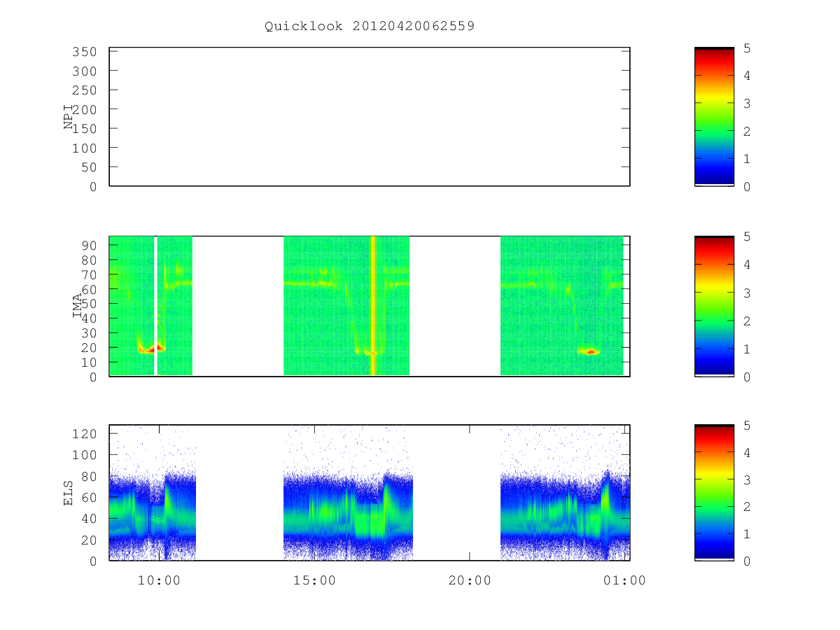Viewport: 840px width, 630px height.
Task: Click the 1 label on ELS colorbar
Action: tap(748, 535)
